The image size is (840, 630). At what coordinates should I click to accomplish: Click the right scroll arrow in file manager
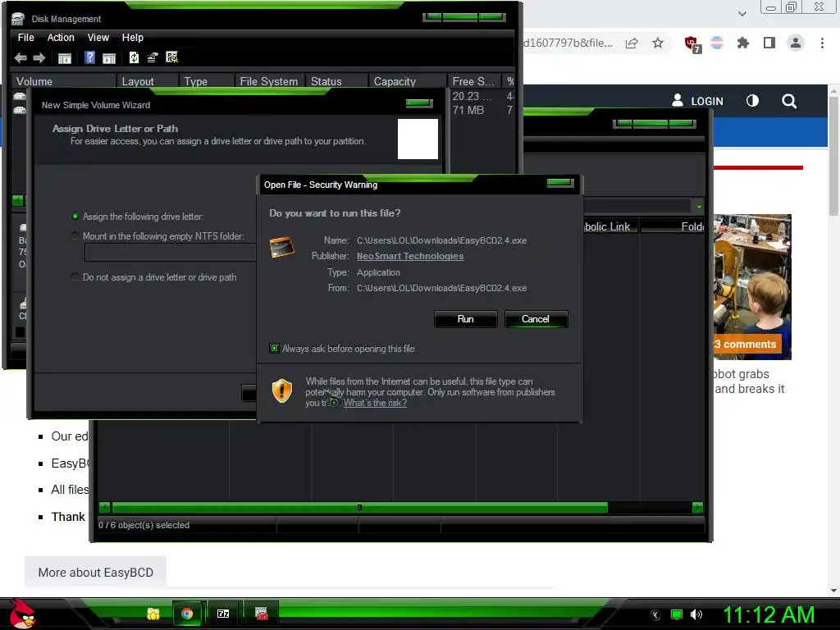pos(697,507)
